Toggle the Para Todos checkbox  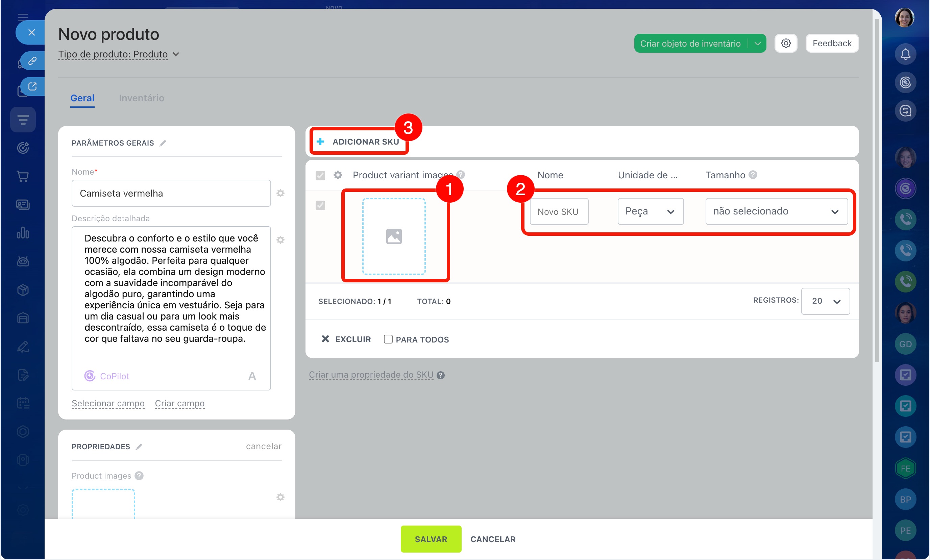pyautogui.click(x=388, y=339)
